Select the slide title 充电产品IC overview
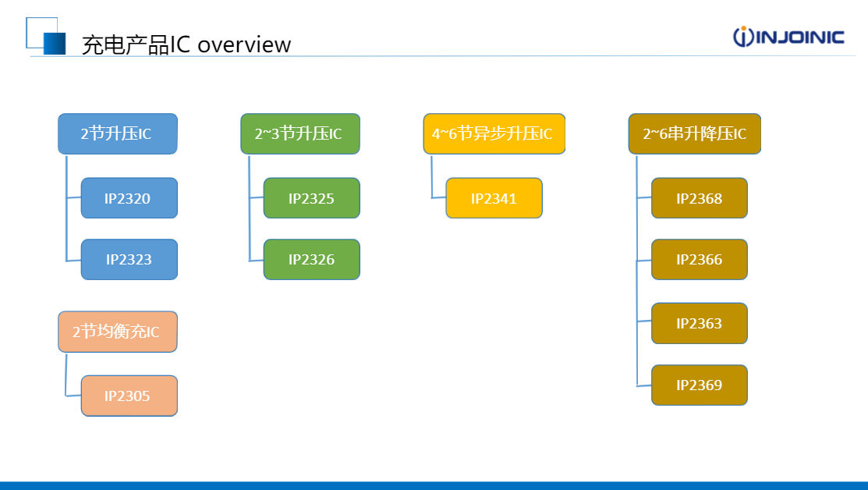This screenshot has height=490, width=868. (186, 44)
